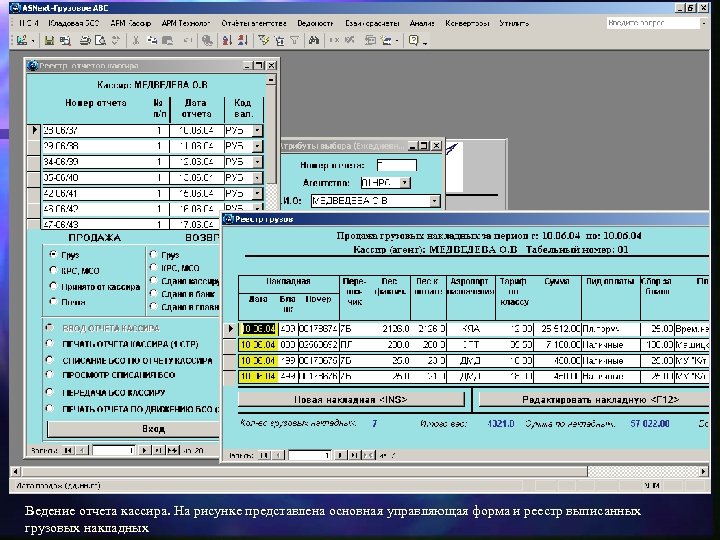Expand the currency dropdown in first report row
Screen dimensions: 720x540
(257, 130)
